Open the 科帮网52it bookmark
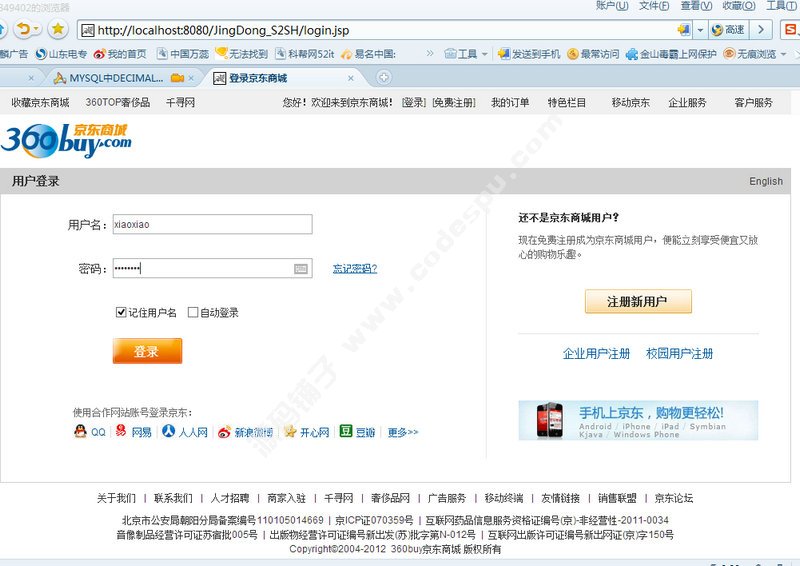 point(305,54)
